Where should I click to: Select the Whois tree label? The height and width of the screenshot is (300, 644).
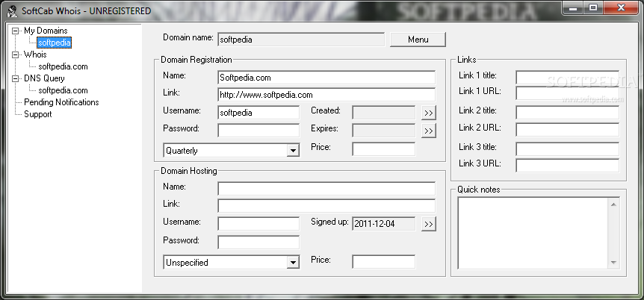click(x=35, y=54)
